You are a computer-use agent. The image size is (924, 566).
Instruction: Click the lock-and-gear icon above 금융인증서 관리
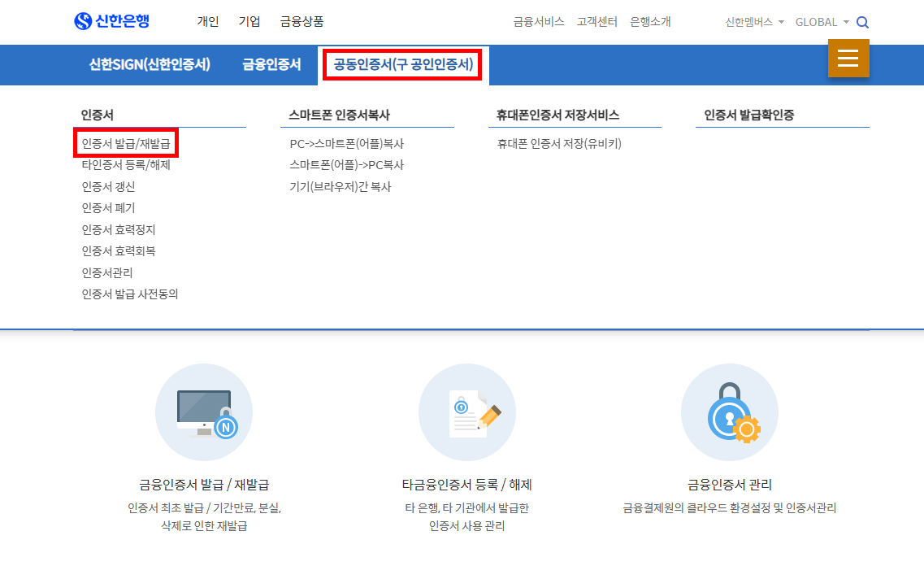(x=729, y=412)
